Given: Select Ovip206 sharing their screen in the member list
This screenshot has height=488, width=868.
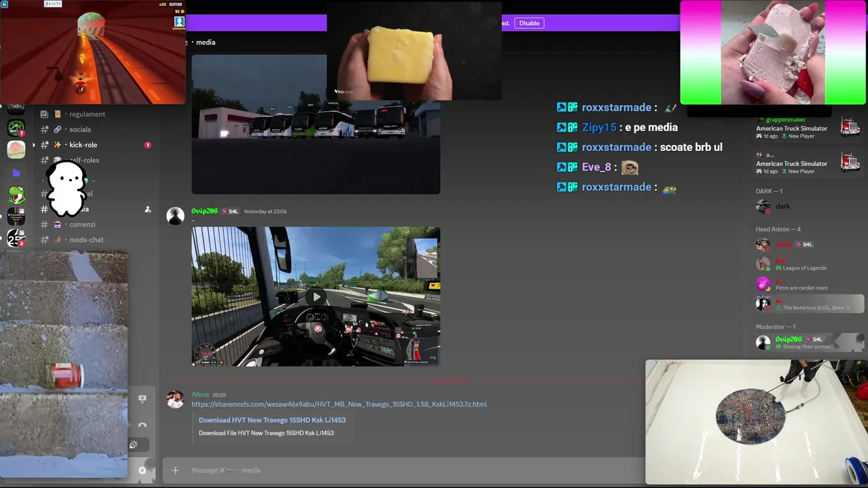Looking at the screenshot, I should tap(810, 342).
